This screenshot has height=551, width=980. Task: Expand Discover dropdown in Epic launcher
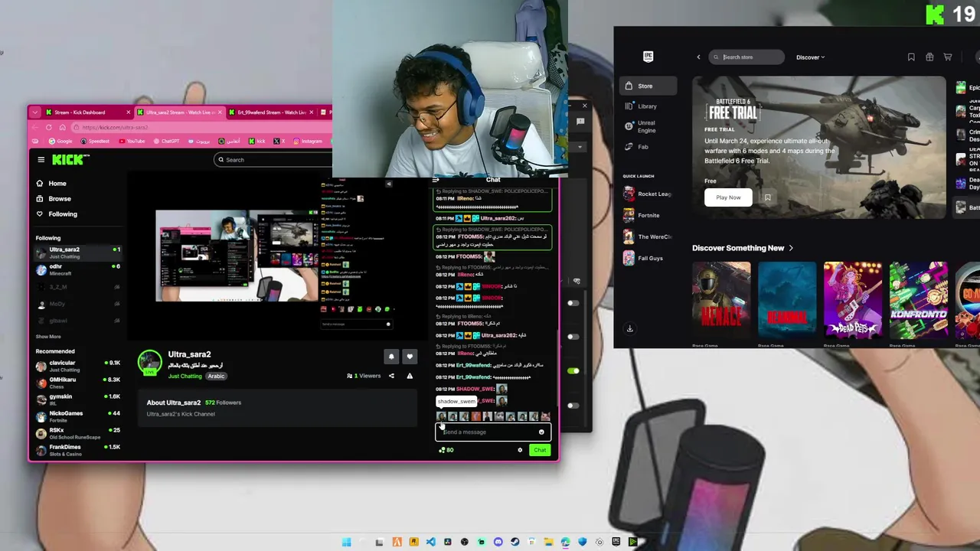(x=810, y=57)
